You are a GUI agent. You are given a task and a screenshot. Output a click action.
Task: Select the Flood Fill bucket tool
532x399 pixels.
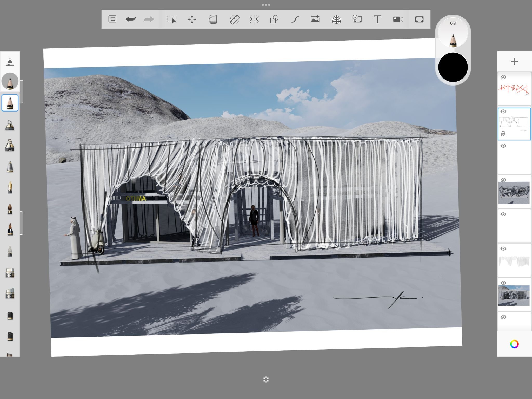pos(213,19)
